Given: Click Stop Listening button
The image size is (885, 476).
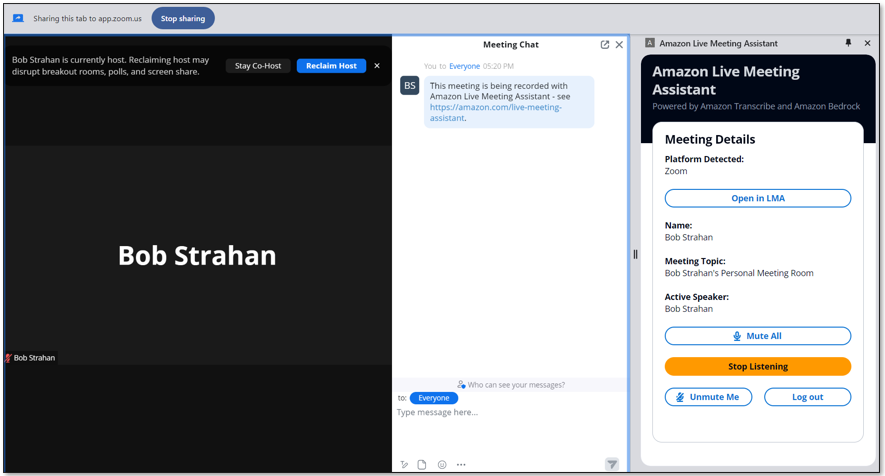Looking at the screenshot, I should click(x=758, y=366).
